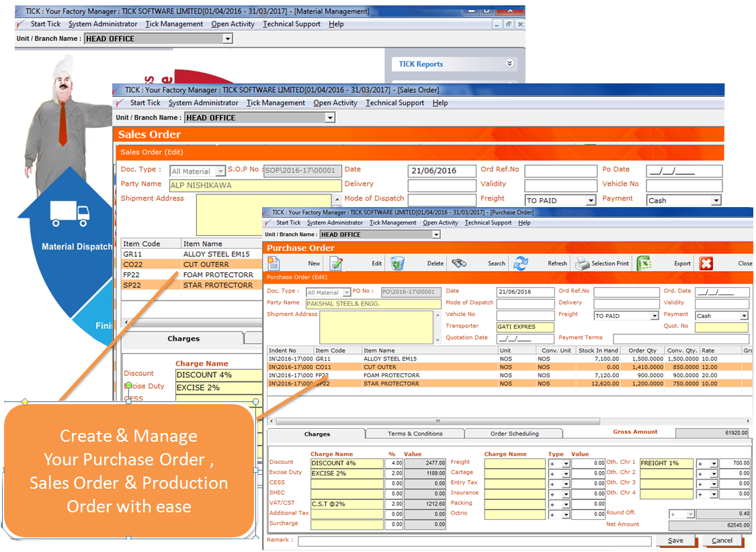Select CUT OUTERR row in Sales Order
The image size is (756, 552).
click(x=192, y=264)
